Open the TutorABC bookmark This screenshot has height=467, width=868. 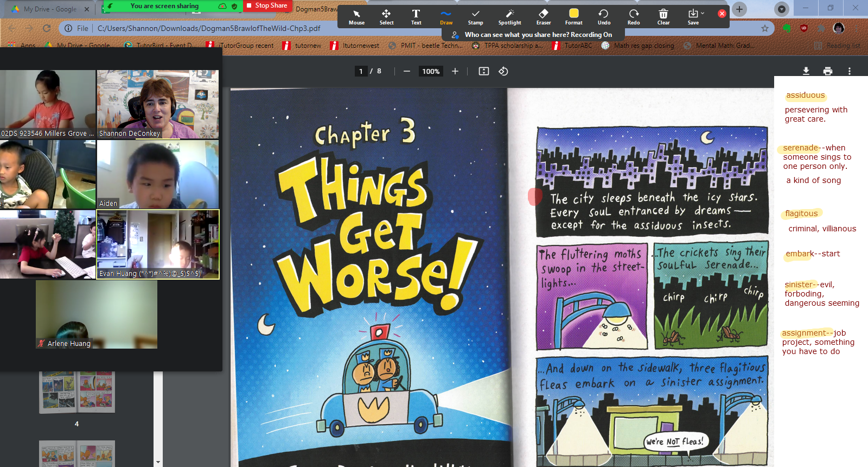click(573, 46)
